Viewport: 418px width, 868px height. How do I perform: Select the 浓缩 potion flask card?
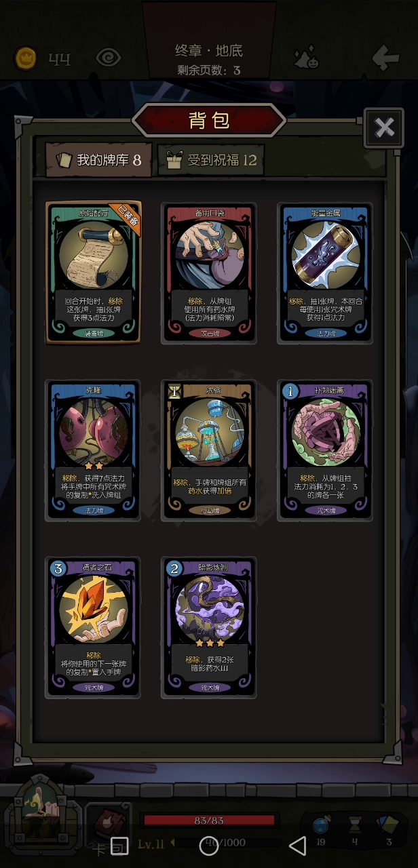[x=209, y=450]
